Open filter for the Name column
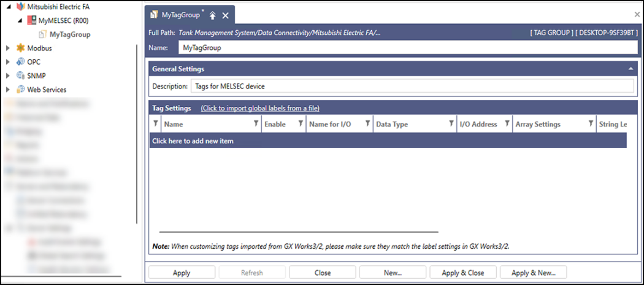This screenshot has height=285, width=644. coord(256,123)
